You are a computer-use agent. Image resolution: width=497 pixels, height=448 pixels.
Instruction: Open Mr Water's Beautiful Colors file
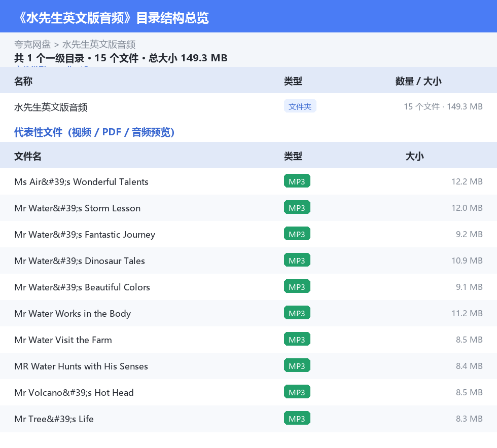[x=82, y=287]
